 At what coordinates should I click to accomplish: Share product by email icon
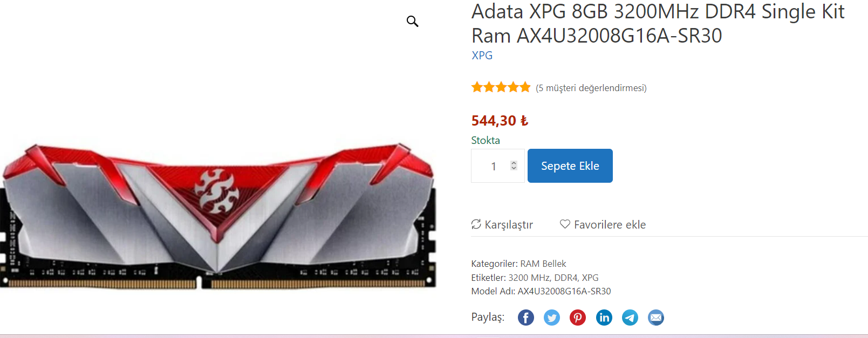656,318
